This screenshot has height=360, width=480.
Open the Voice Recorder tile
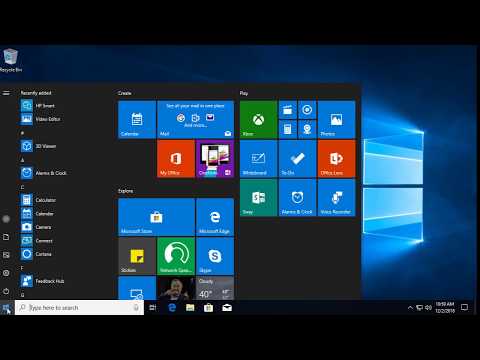(336, 197)
